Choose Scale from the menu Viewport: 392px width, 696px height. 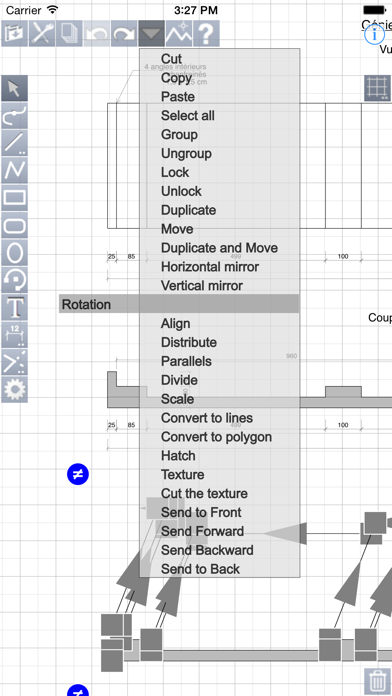click(177, 399)
